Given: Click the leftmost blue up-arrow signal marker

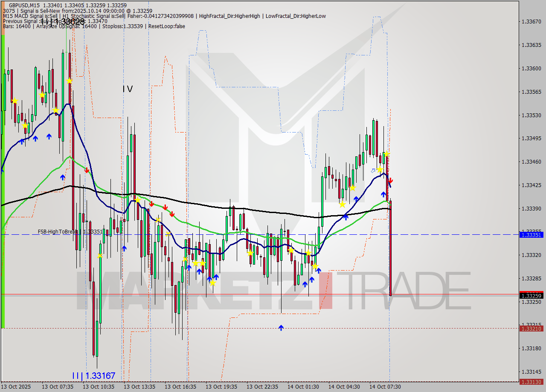Looking at the screenshot, I should (x=21, y=141).
